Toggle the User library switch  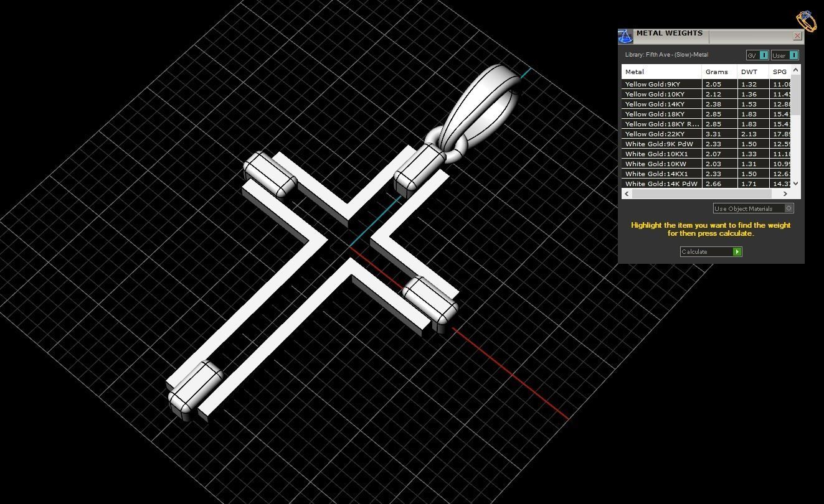[785, 55]
